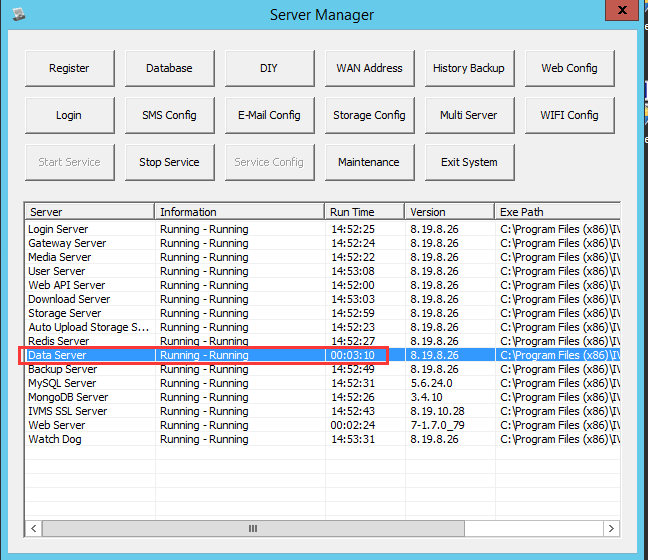Click the Stop Service button
Image resolution: width=648 pixels, height=560 pixels.
pos(170,162)
